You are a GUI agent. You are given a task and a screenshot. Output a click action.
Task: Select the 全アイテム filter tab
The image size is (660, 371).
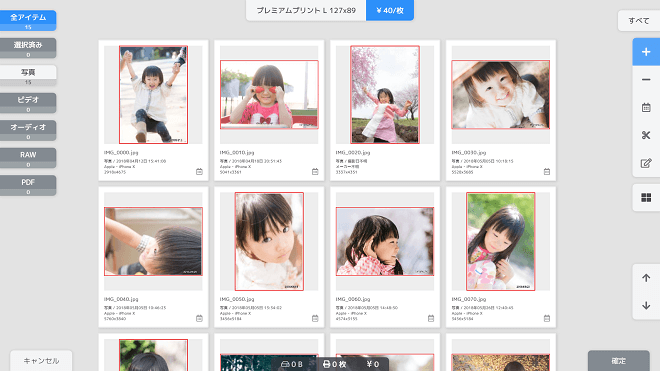pos(28,21)
